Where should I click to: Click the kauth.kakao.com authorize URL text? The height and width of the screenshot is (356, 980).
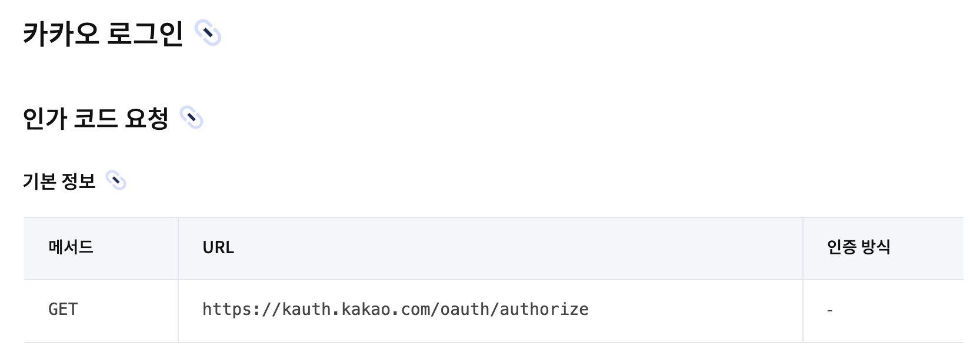pyautogui.click(x=395, y=309)
